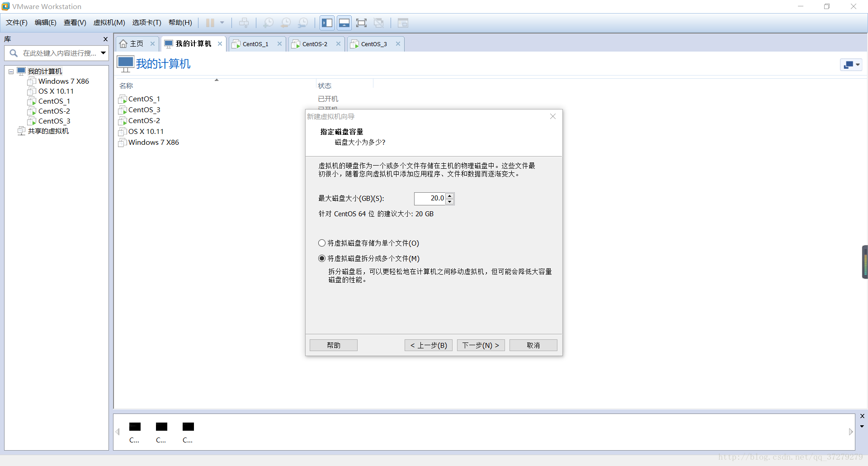Close the 新建虚拟机向导 dialog
The width and height of the screenshot is (868, 466).
click(553, 116)
